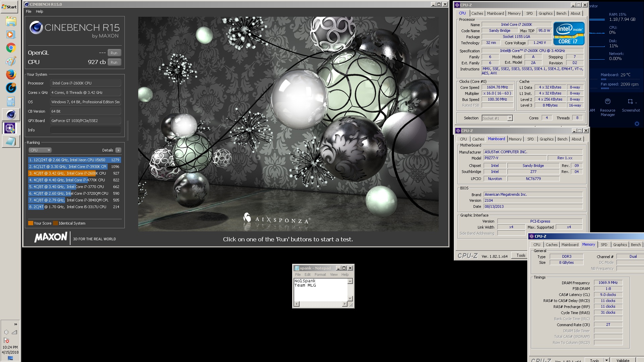Open the blue C performance monitor taskbar icon
This screenshot has height=362, width=644.
click(x=11, y=88)
